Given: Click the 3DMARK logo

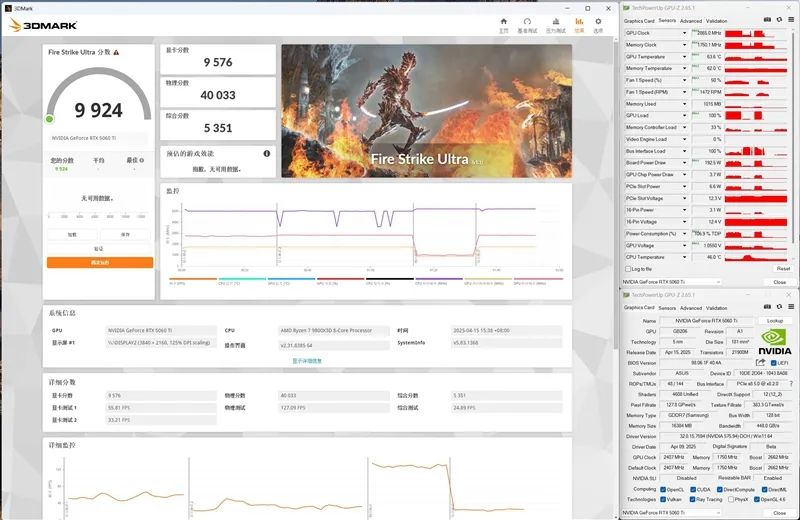Looking at the screenshot, I should (x=43, y=24).
